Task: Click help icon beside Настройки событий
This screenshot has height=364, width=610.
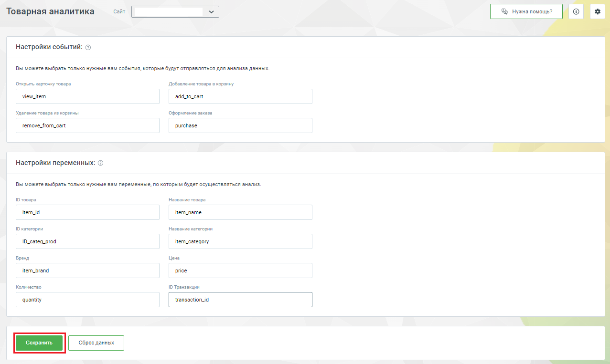Action: click(x=88, y=47)
